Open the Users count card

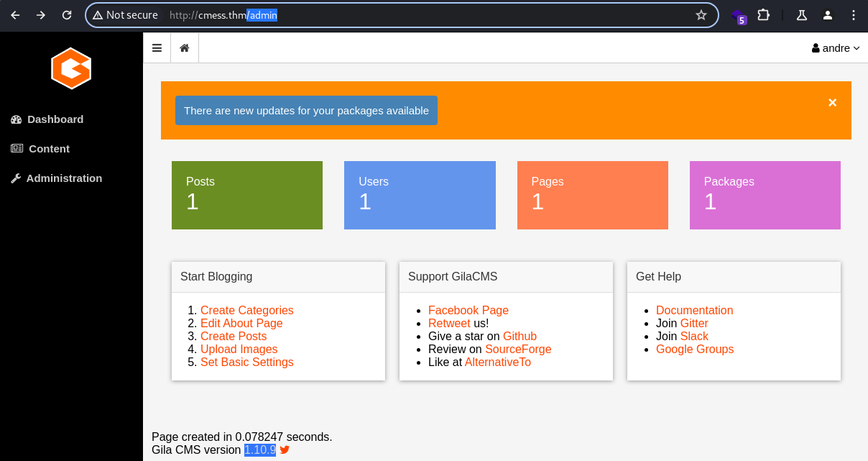click(420, 195)
